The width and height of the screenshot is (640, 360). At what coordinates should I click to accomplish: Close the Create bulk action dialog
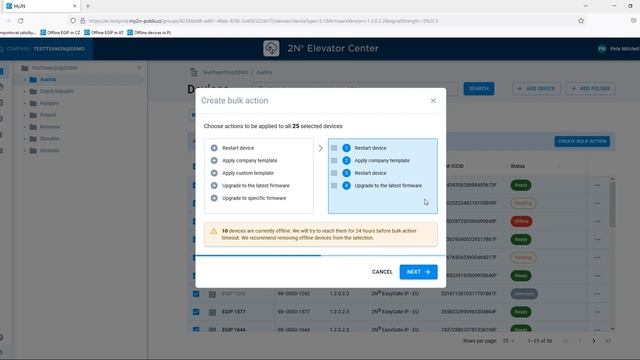(x=433, y=100)
